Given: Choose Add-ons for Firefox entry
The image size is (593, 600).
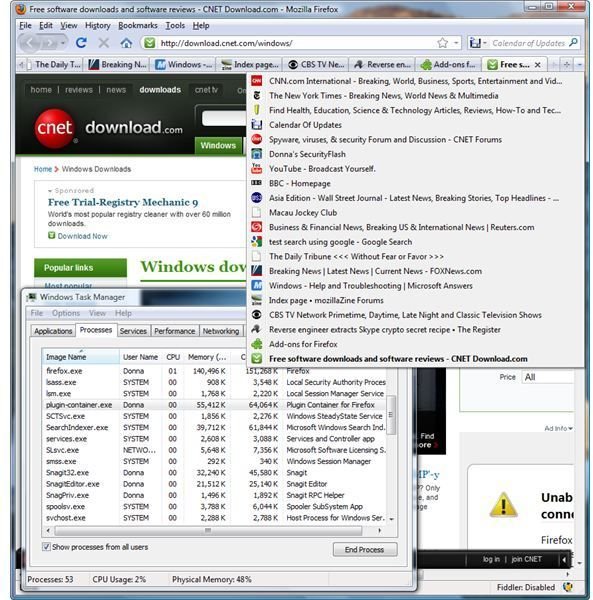Looking at the screenshot, I should 415,344.
